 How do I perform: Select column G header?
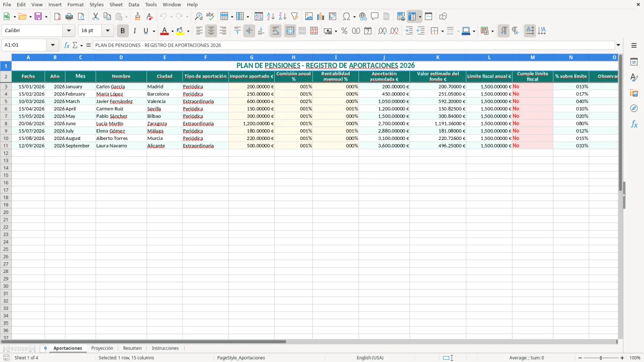(252, 57)
